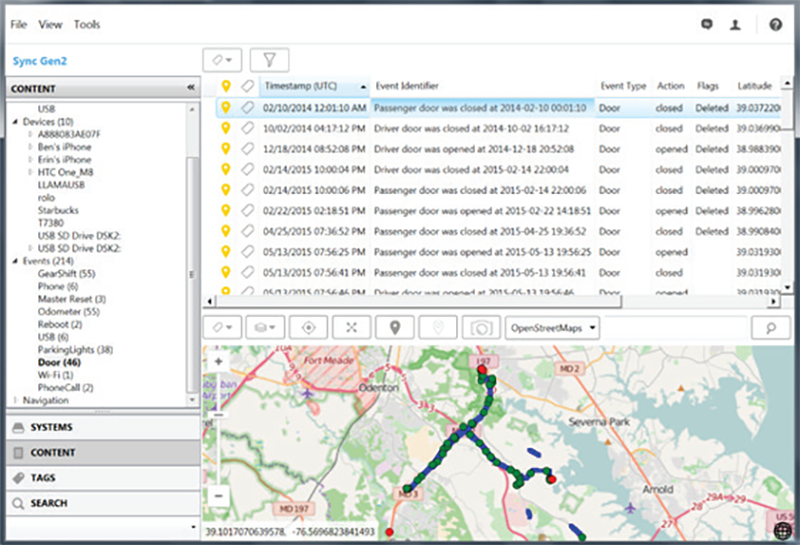Image resolution: width=800 pixels, height=545 pixels.
Task: Switch to the SYSTEMS panel
Action: coord(52,427)
